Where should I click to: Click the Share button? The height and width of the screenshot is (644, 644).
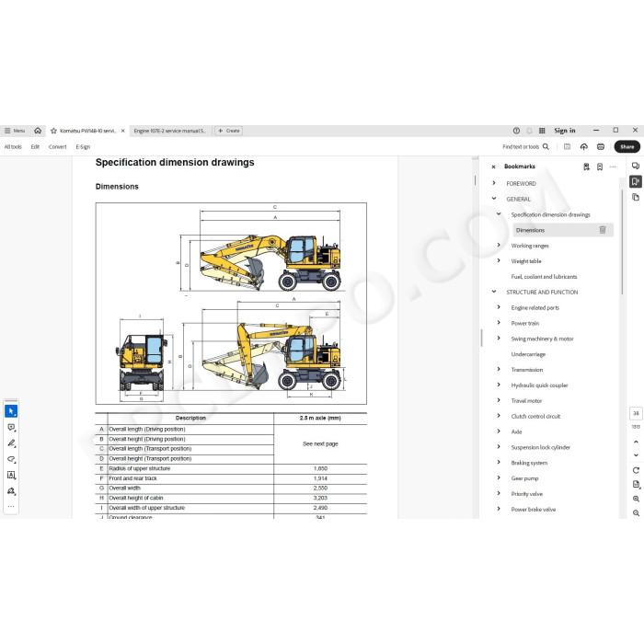click(627, 146)
